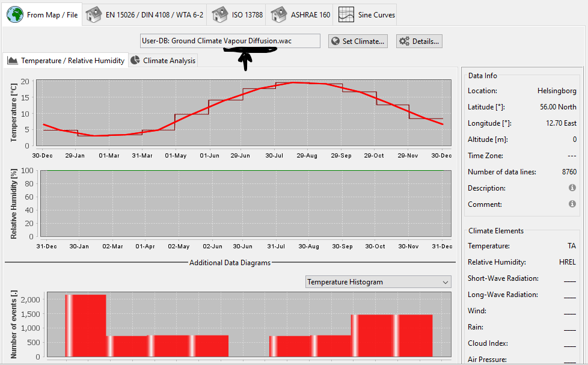Screen dimensions: 588x365
Task: Click the house icon on ASHRAE 160 tab
Action: pyautogui.click(x=278, y=14)
